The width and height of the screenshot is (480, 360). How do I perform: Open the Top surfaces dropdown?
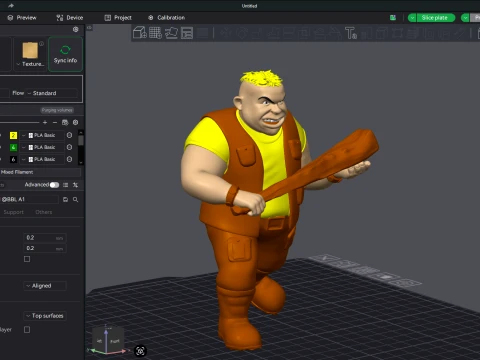(45, 316)
